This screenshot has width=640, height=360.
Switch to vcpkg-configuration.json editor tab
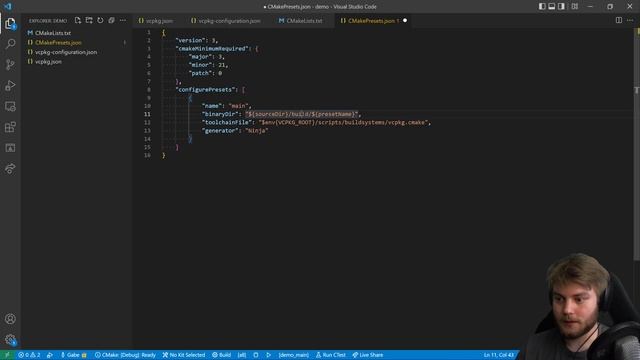click(x=226, y=20)
